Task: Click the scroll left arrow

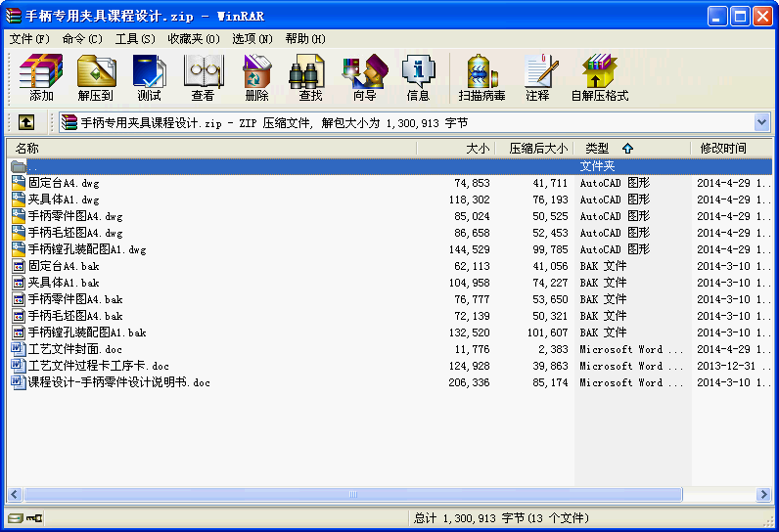Action: pyautogui.click(x=14, y=494)
